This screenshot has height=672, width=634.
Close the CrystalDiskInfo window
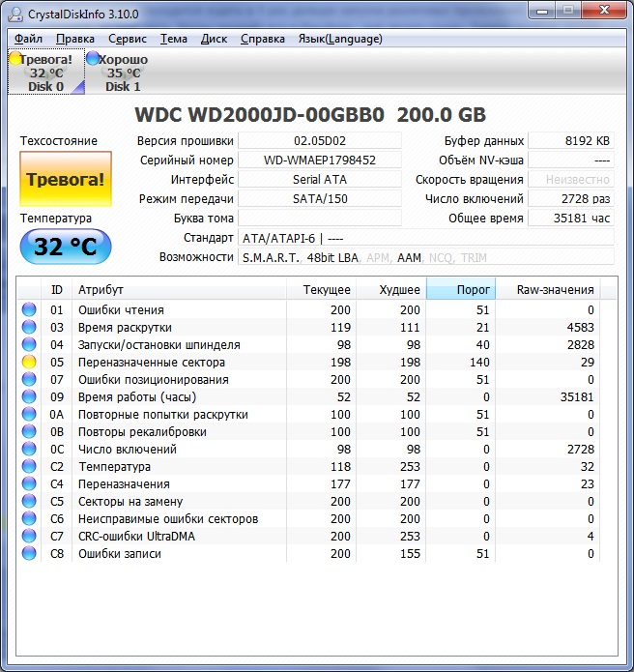tap(604, 11)
